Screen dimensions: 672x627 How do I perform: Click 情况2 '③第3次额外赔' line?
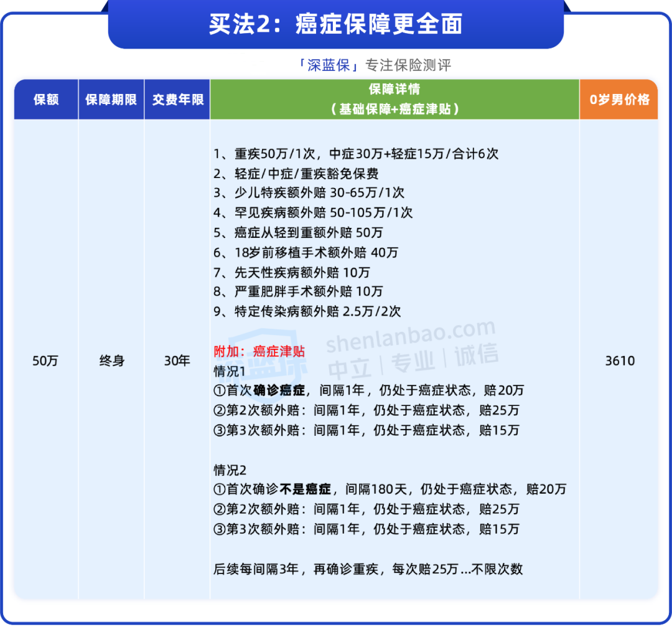pos(366,529)
